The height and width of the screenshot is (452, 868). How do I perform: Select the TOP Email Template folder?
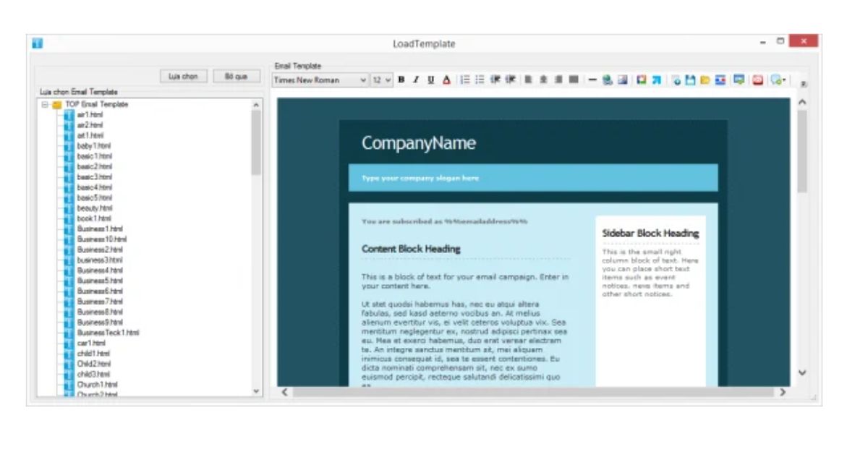point(96,104)
